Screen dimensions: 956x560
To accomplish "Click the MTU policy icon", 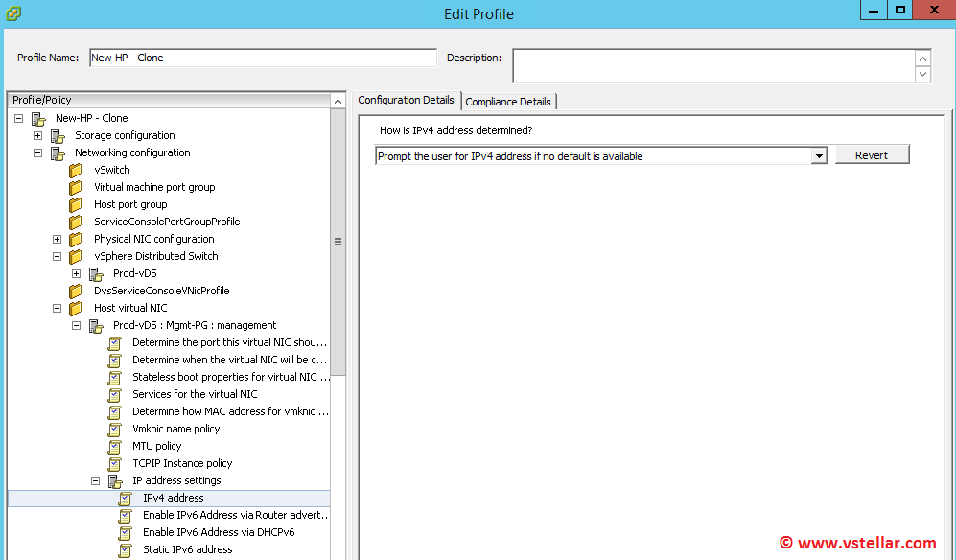I will [114, 446].
